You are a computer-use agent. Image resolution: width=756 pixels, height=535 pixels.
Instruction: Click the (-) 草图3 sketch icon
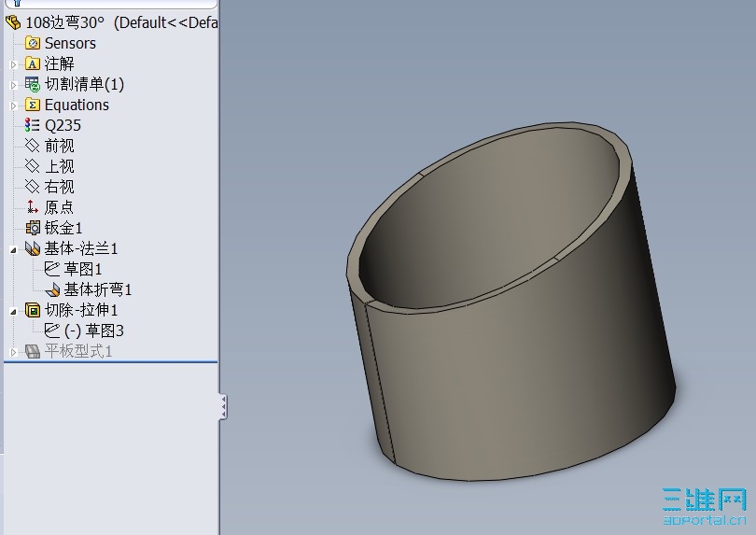52,331
